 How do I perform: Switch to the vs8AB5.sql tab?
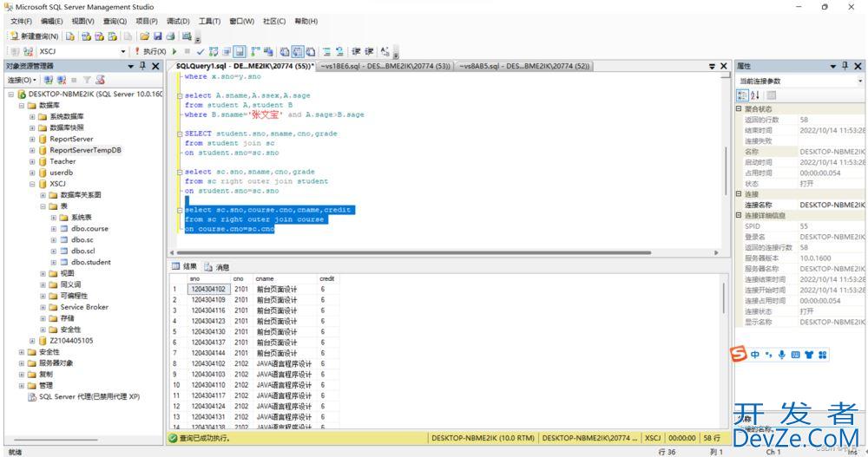click(523, 66)
